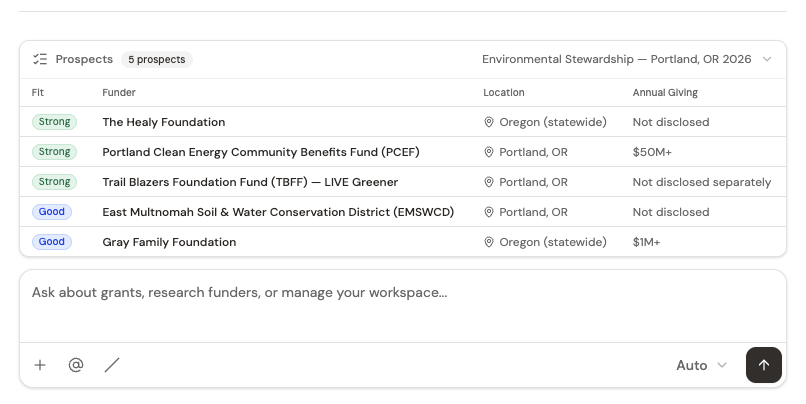
Task: Click 'Not disclosed' in Healy Foundation row
Action: (x=671, y=122)
